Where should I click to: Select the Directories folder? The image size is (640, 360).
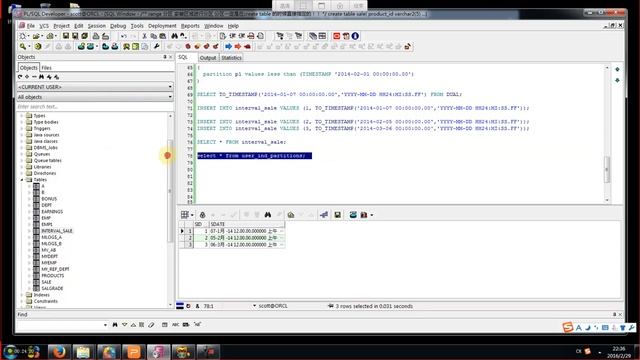[x=45, y=173]
